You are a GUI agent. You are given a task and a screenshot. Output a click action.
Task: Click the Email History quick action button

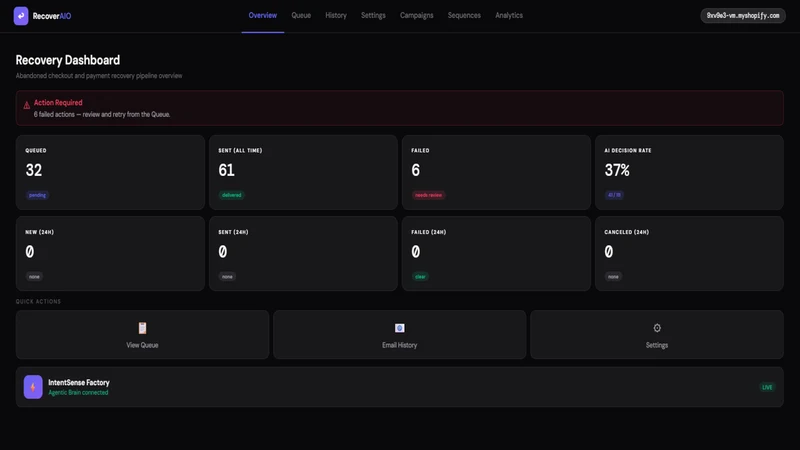(399, 335)
